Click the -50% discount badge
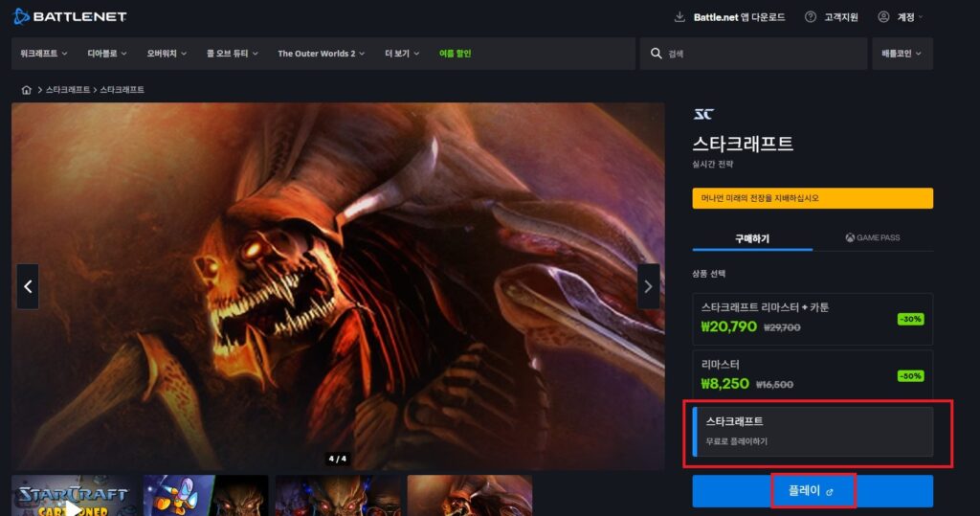Viewport: 980px width, 516px height. click(910, 376)
